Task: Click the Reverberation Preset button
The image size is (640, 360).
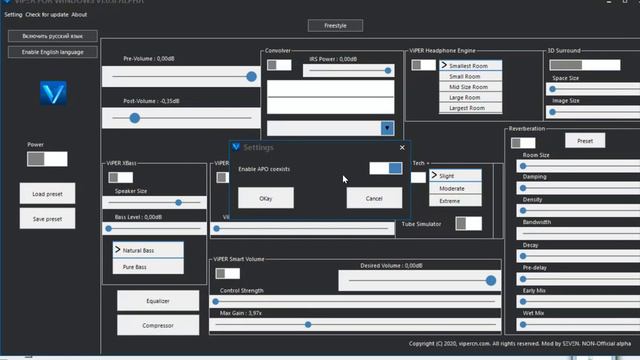Action: (585, 141)
